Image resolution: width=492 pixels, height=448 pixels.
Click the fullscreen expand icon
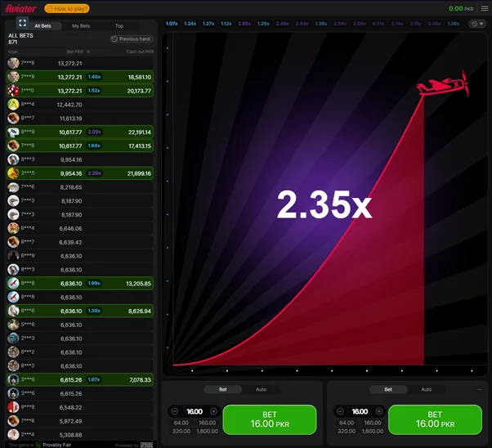pos(22,23)
